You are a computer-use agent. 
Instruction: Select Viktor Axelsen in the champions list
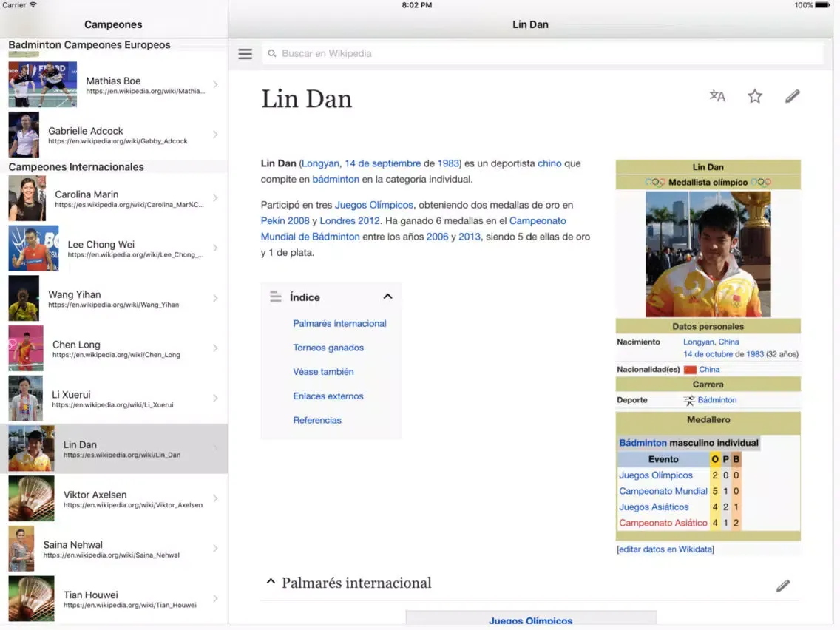coord(114,498)
